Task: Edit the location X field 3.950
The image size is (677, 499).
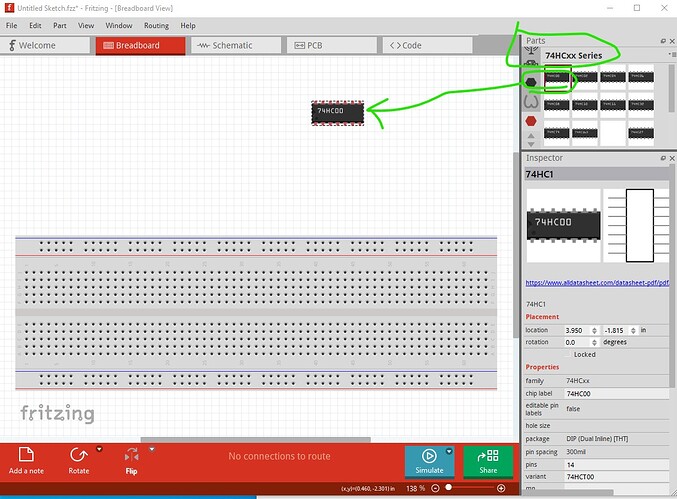Action: tap(577, 330)
